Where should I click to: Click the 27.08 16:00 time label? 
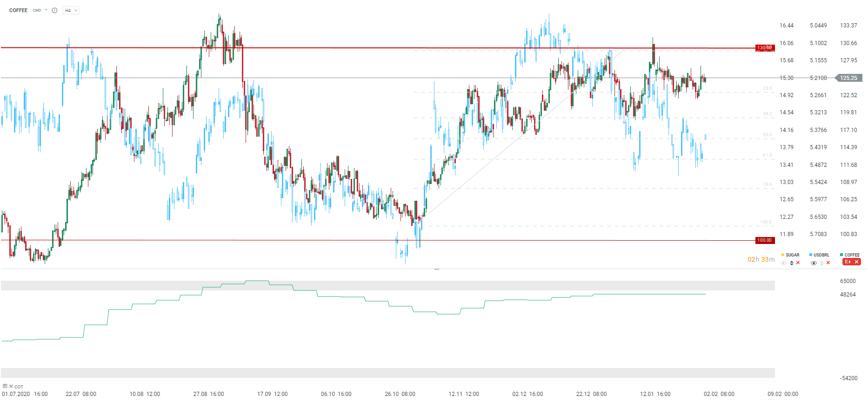pyautogui.click(x=208, y=394)
